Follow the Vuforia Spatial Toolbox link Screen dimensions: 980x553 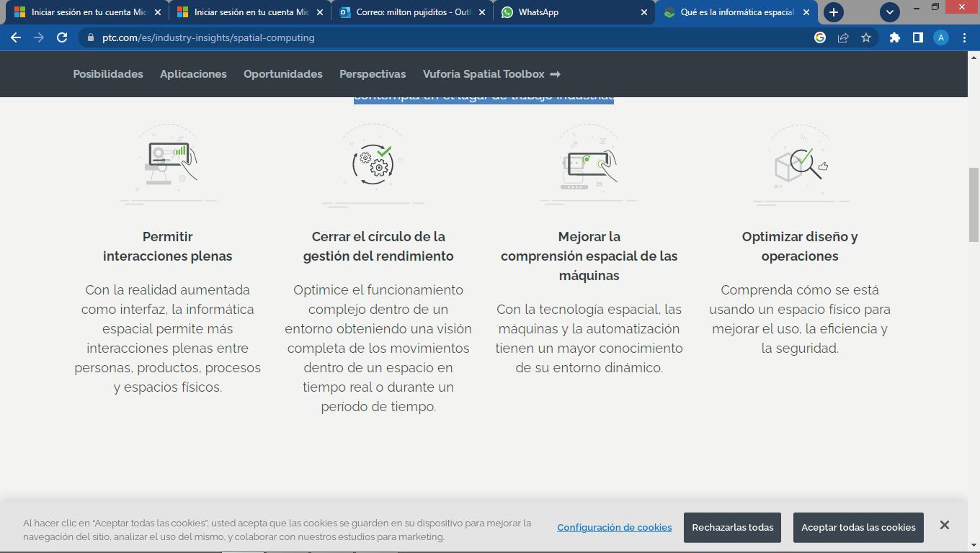pos(491,74)
